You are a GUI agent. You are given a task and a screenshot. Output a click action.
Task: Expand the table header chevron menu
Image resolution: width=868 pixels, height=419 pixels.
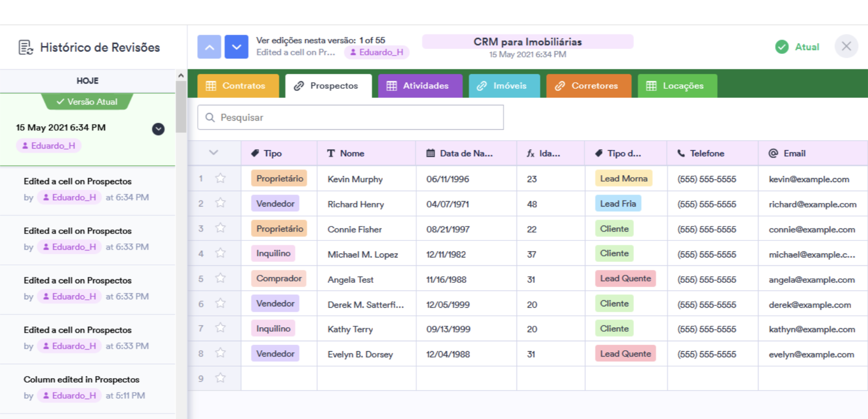(214, 153)
